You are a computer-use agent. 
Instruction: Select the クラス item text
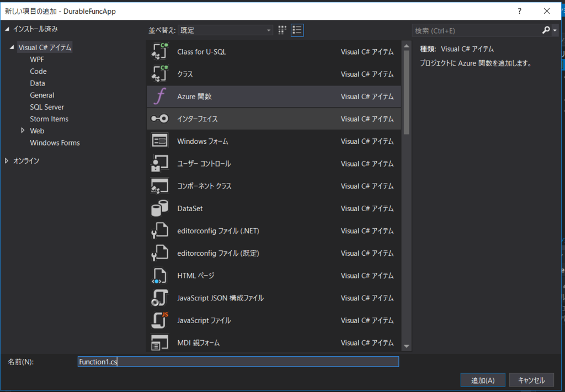(x=185, y=74)
